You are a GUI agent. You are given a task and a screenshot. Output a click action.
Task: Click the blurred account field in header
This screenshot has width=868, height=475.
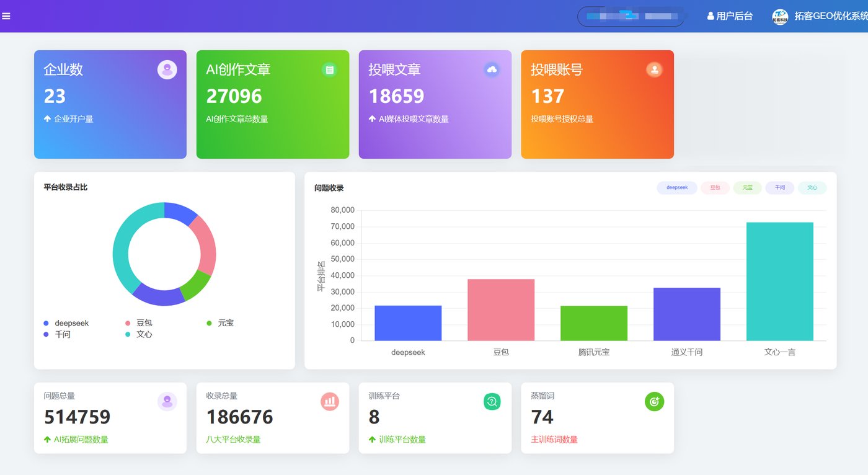pyautogui.click(x=631, y=16)
